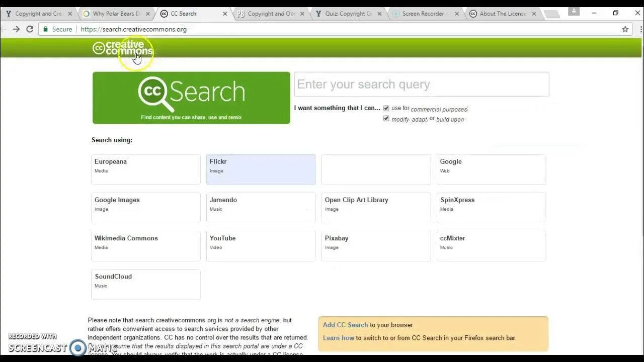
Task: Close the Copyright and Creative tab
Action: point(70,14)
